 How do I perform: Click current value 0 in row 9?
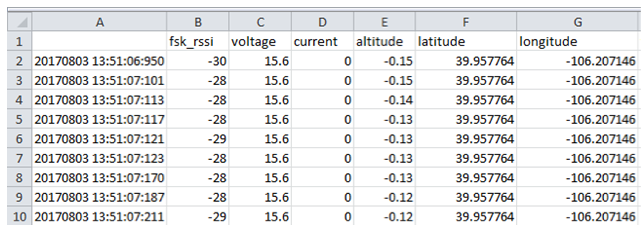pos(322,196)
